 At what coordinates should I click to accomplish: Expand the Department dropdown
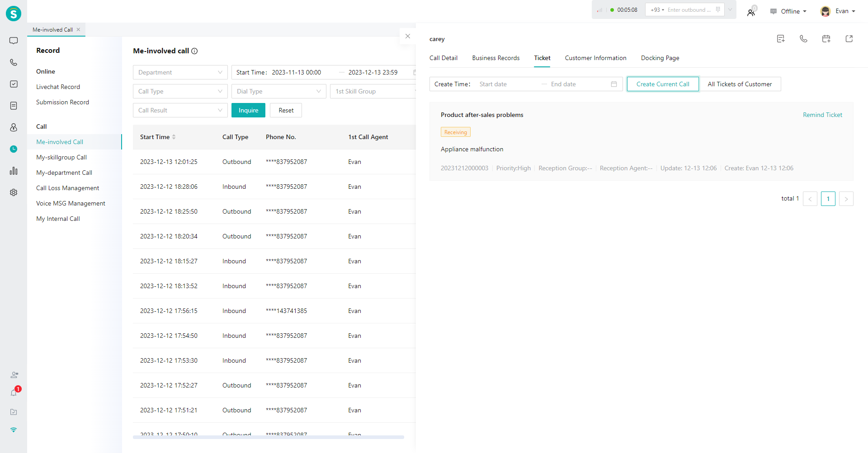180,72
